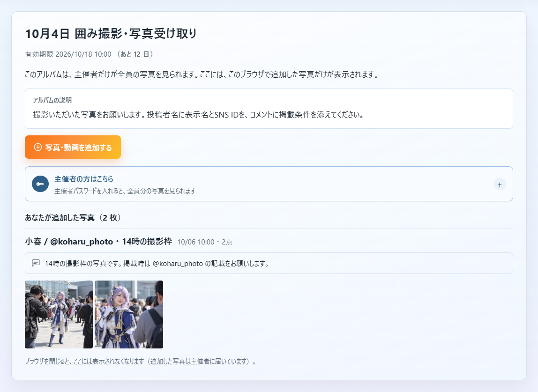Open the wide cosplayer photo with photographers
This screenshot has width=538, height=392.
tap(59, 315)
